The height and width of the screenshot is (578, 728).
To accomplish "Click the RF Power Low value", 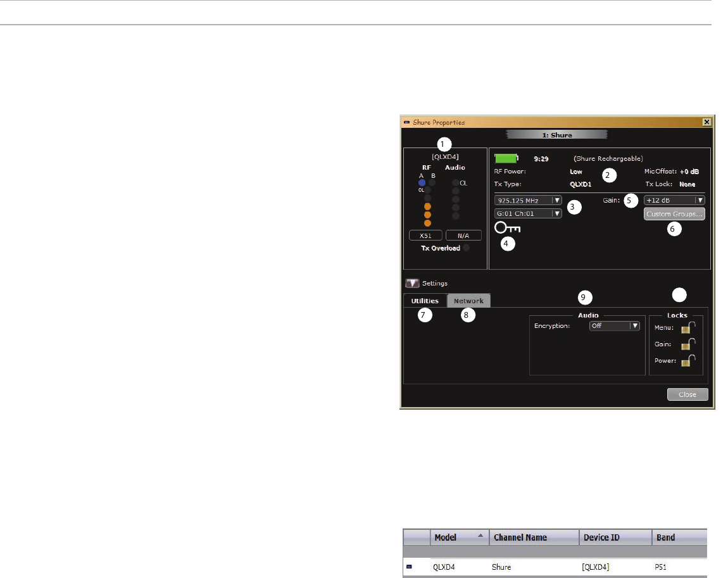I will coord(575,172).
